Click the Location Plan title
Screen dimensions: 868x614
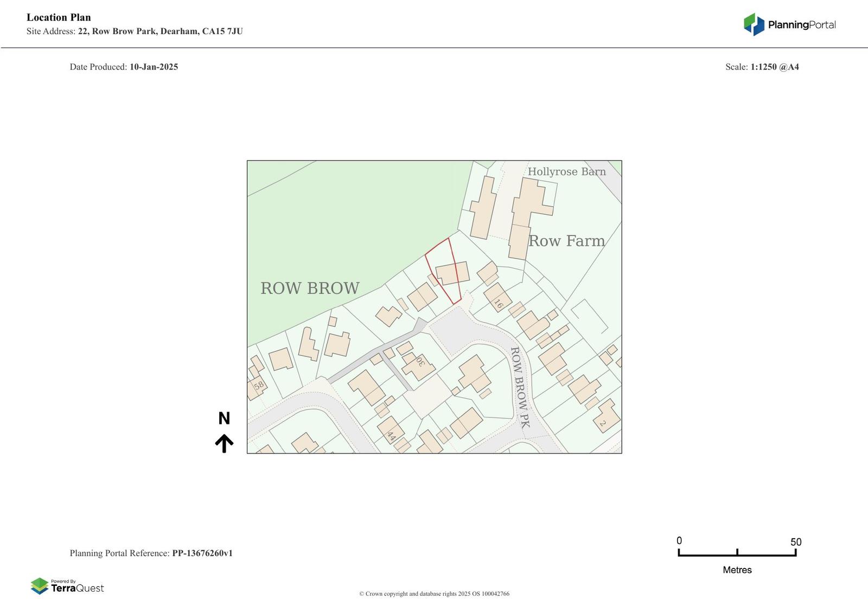59,17
